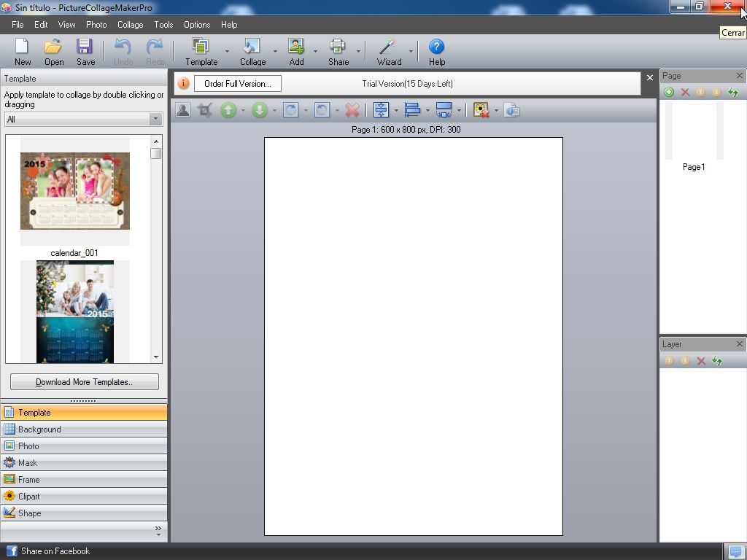Image resolution: width=747 pixels, height=560 pixels.
Task: Click the crop photo icon
Action: 205,110
